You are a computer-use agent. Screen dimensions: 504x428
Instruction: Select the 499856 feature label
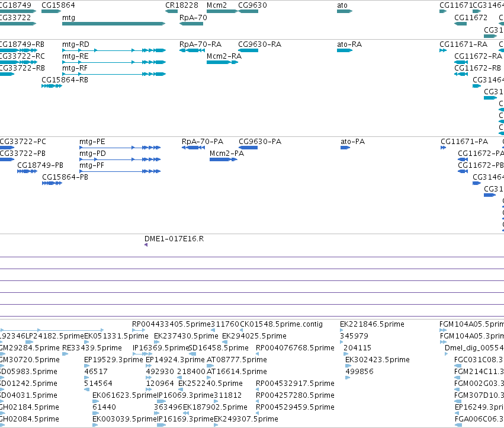(x=359, y=372)
